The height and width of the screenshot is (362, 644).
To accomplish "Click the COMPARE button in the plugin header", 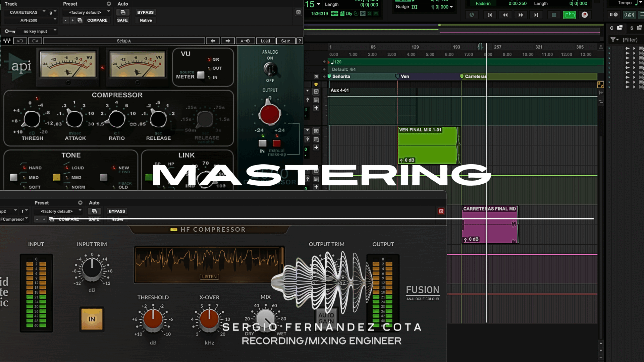I will [x=97, y=20].
